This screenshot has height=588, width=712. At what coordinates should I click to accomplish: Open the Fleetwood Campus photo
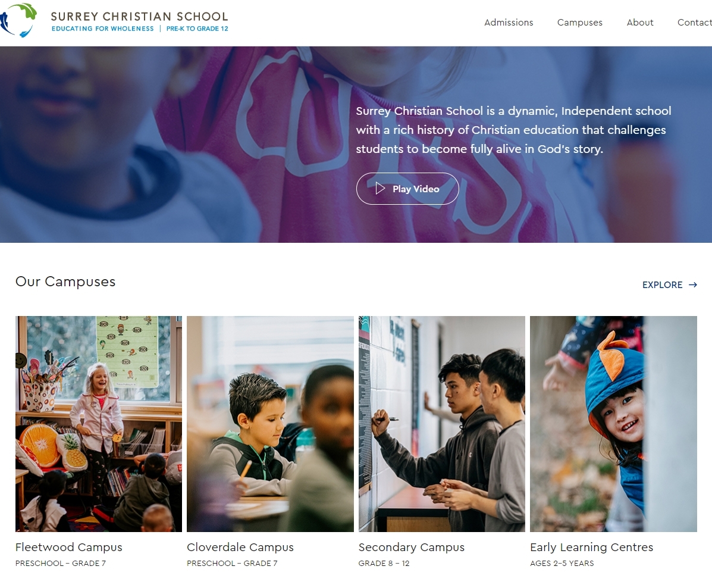pyautogui.click(x=99, y=424)
